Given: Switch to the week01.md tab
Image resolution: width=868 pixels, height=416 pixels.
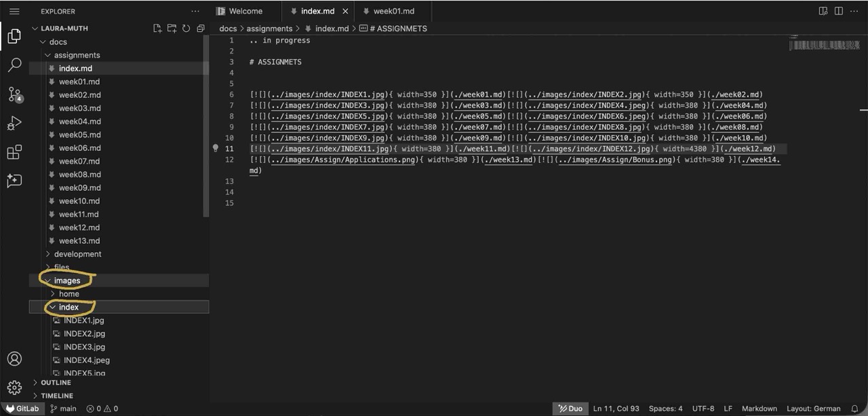Looking at the screenshot, I should pyautogui.click(x=393, y=12).
